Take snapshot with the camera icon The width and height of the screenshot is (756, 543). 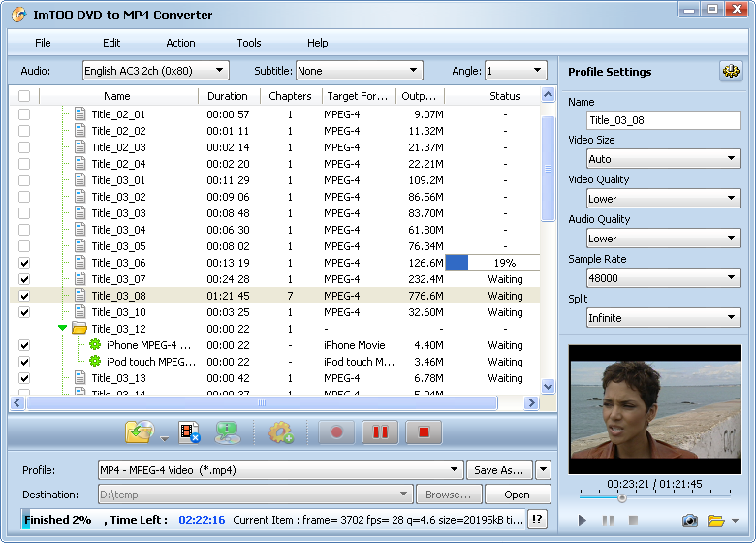(x=689, y=521)
